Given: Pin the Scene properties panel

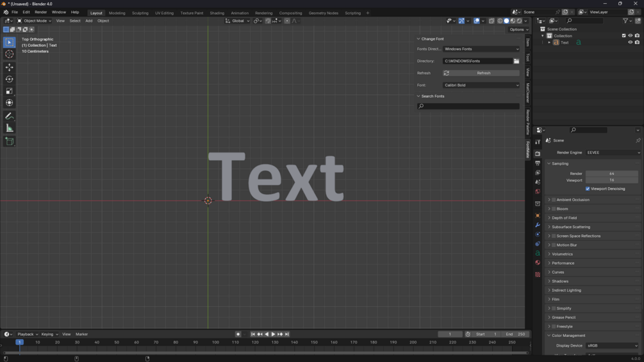Looking at the screenshot, I should click(638, 140).
